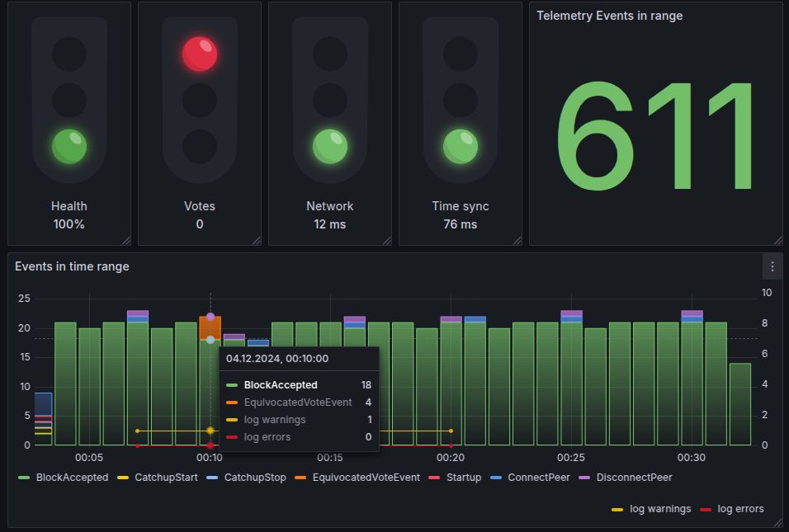This screenshot has width=789, height=532.
Task: Click the red Votes traffic light
Action: point(200,54)
